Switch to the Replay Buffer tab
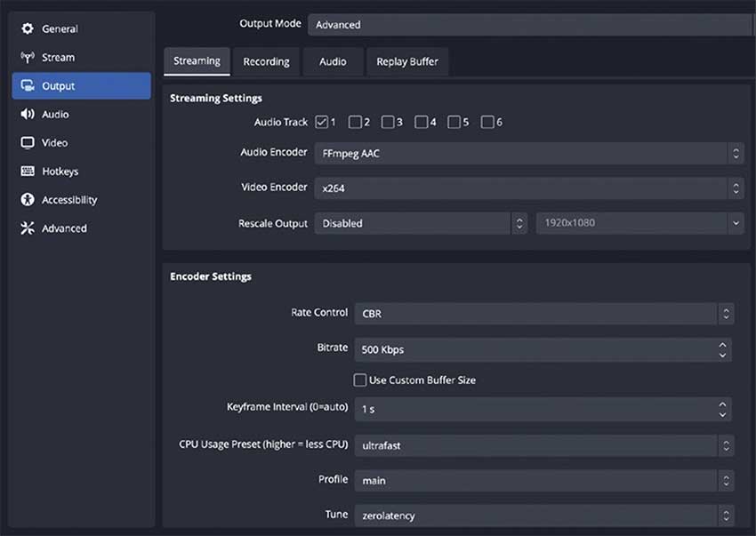Image resolution: width=756 pixels, height=536 pixels. [406, 61]
